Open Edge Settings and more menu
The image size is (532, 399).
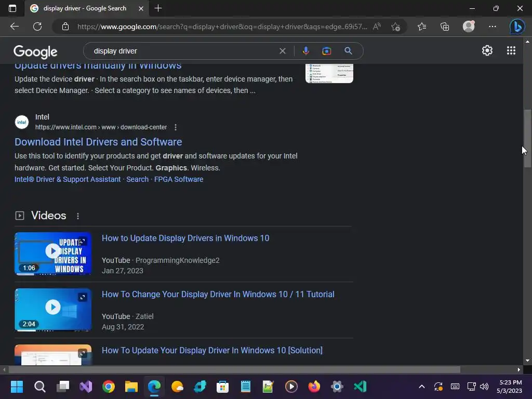493,26
